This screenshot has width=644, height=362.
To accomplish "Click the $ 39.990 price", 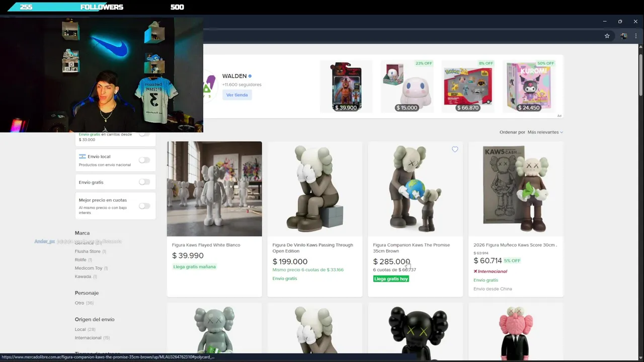I will 188,256.
